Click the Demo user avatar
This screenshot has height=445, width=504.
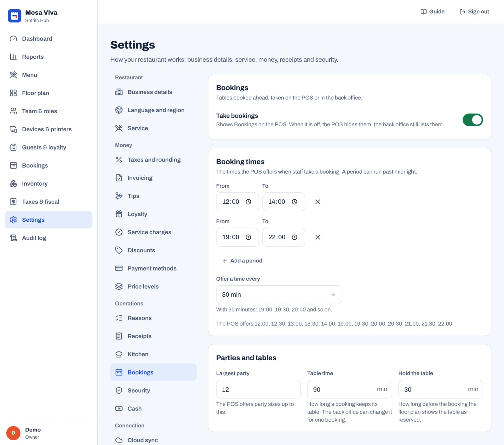click(13, 433)
